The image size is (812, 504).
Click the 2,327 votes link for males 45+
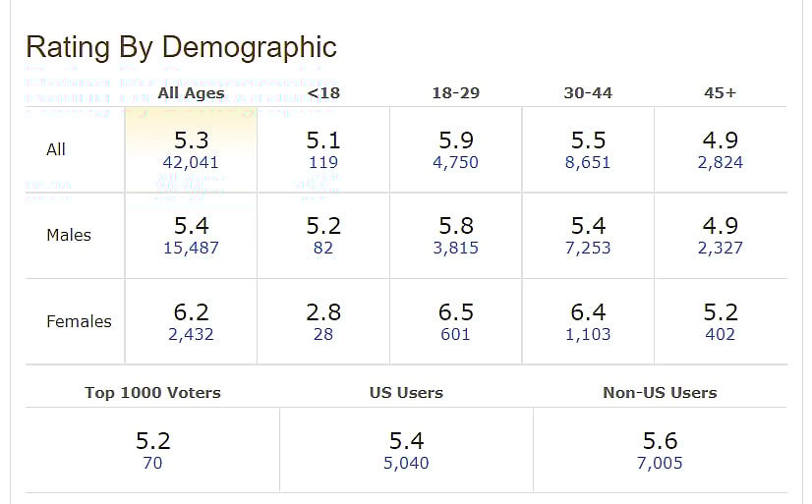pyautogui.click(x=720, y=249)
